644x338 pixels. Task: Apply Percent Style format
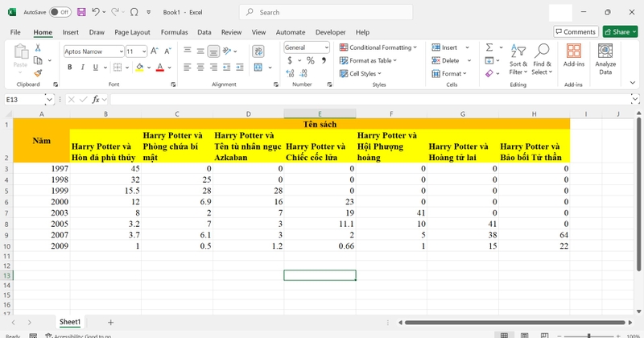point(311,61)
